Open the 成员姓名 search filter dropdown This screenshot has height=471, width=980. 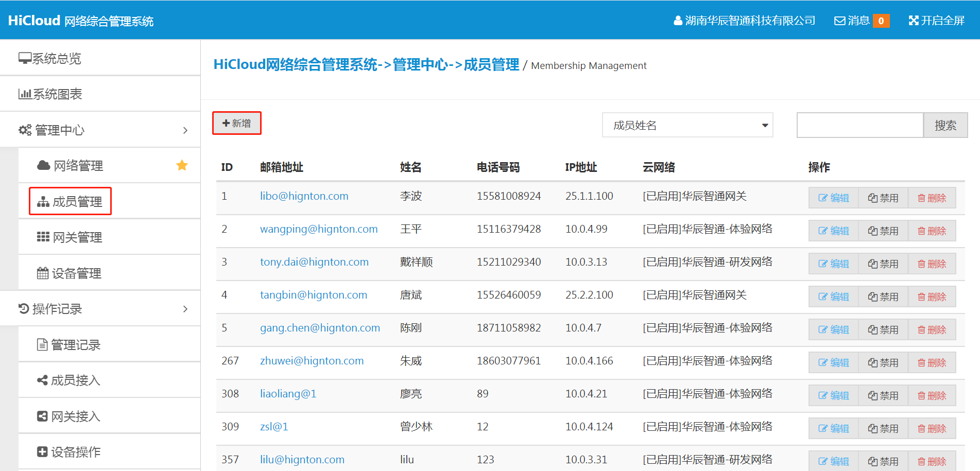tap(687, 126)
